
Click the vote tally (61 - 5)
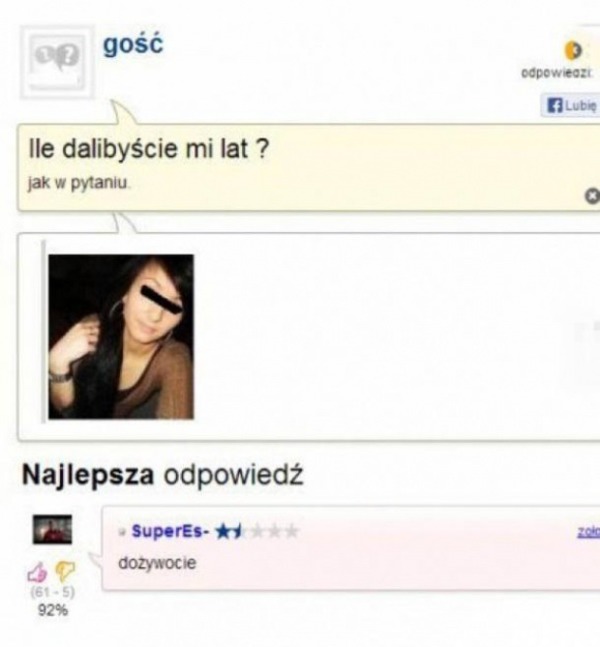tap(52, 593)
